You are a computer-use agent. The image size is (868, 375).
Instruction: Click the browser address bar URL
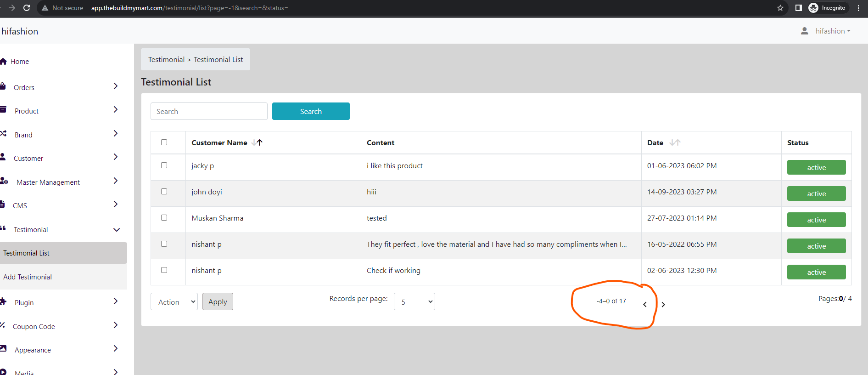click(x=190, y=8)
